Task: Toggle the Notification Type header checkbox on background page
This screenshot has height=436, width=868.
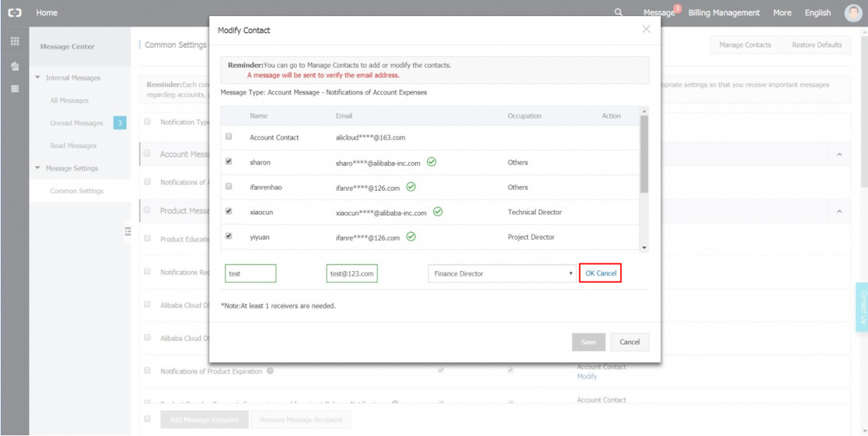Action: 147,122
